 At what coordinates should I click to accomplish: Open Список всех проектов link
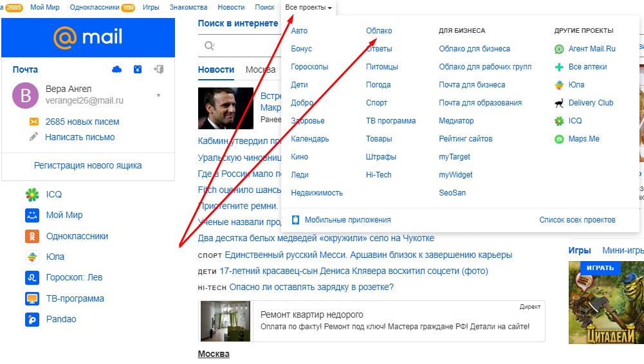click(577, 220)
